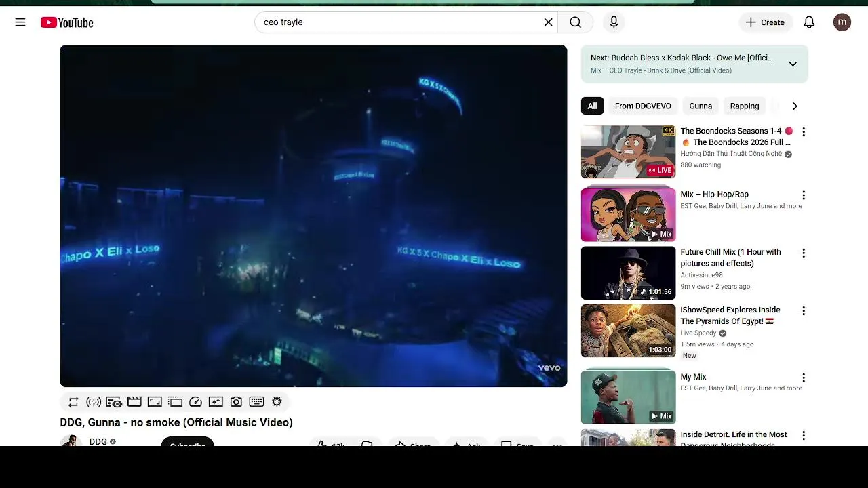Click 'Next: Buddah Bless x Kodak Black' text
Image resolution: width=868 pixels, height=488 pixels.
[682, 58]
